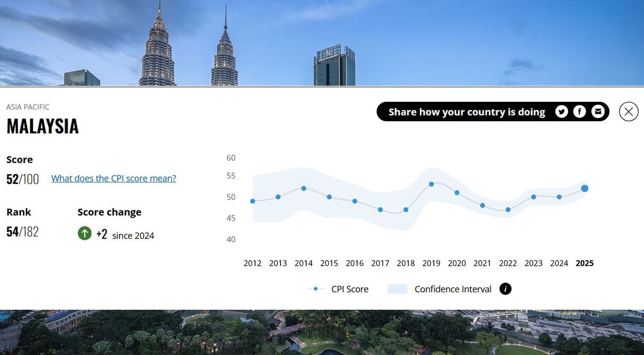The width and height of the screenshot is (644, 355).
Task: Select the highlighted 2025 data point
Action: click(585, 189)
